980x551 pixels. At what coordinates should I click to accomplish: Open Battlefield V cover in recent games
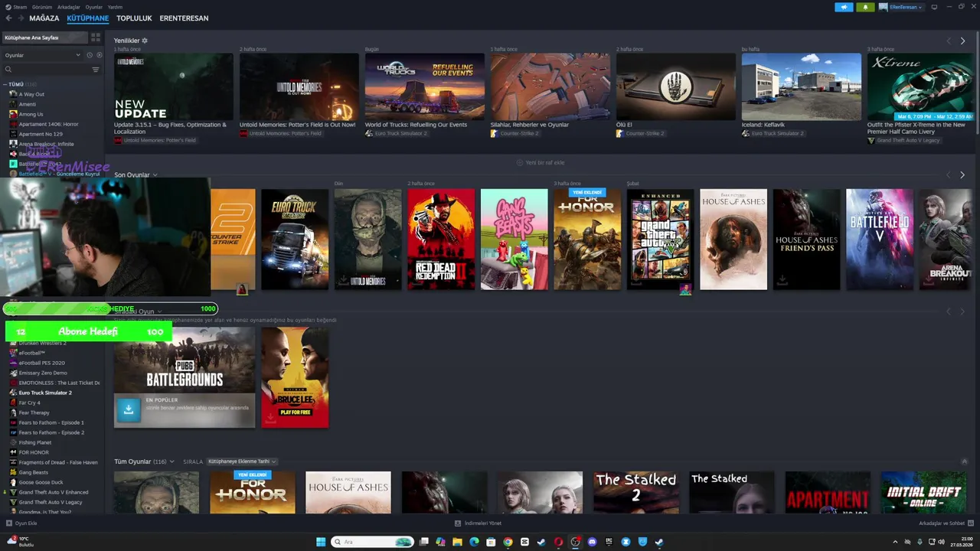click(x=880, y=240)
